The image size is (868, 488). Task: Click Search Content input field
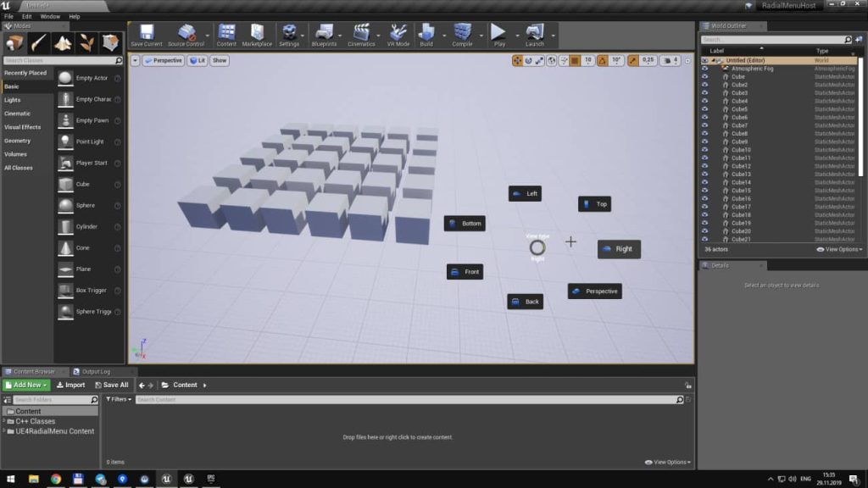tap(409, 400)
